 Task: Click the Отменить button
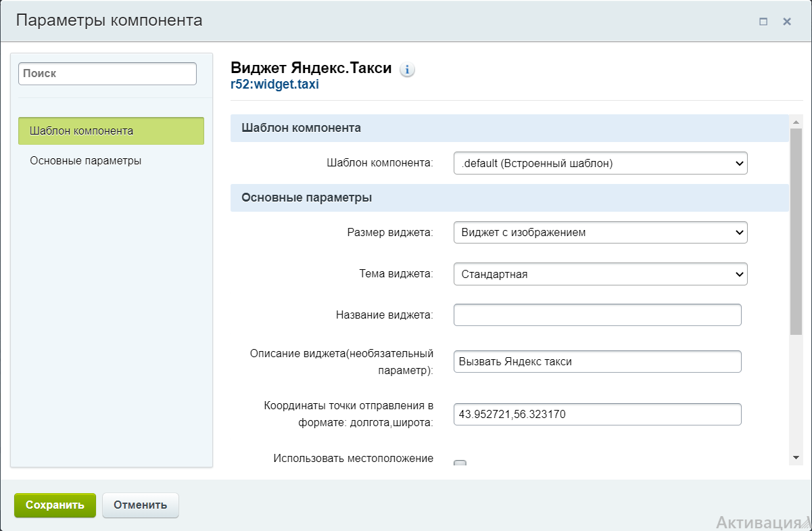pos(140,505)
